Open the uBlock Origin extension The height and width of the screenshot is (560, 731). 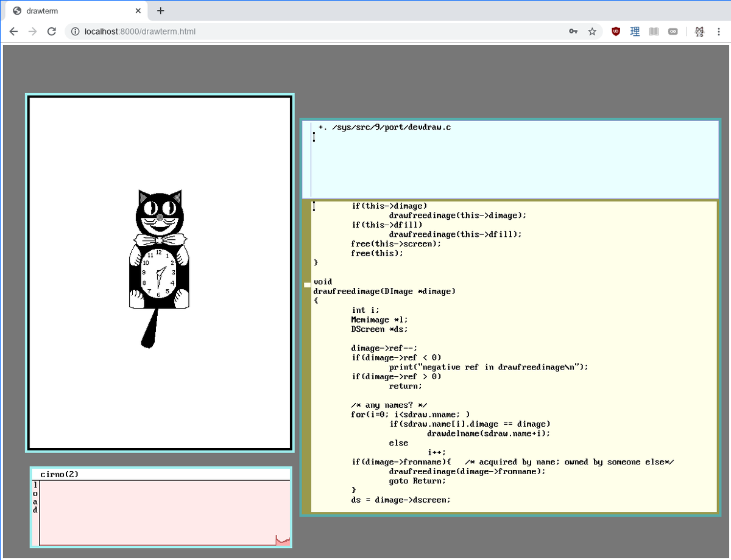tap(616, 31)
